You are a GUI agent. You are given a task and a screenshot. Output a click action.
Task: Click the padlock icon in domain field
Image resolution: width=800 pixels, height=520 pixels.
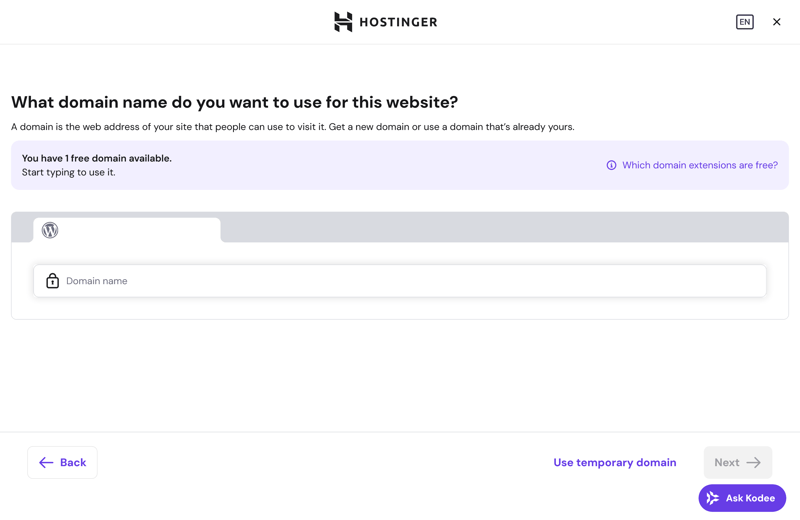(x=53, y=280)
